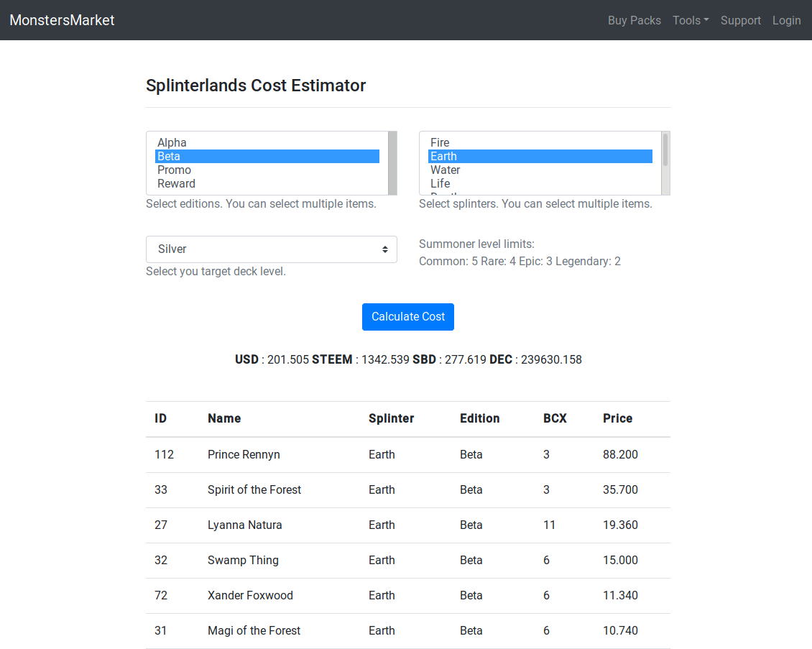
Task: Click the Splinter column header
Action: [x=391, y=418]
